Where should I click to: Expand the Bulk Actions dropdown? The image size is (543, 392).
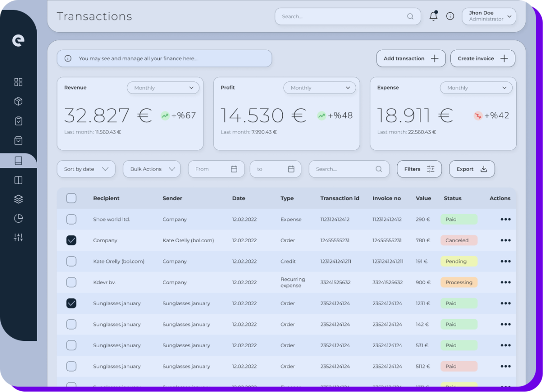(151, 169)
